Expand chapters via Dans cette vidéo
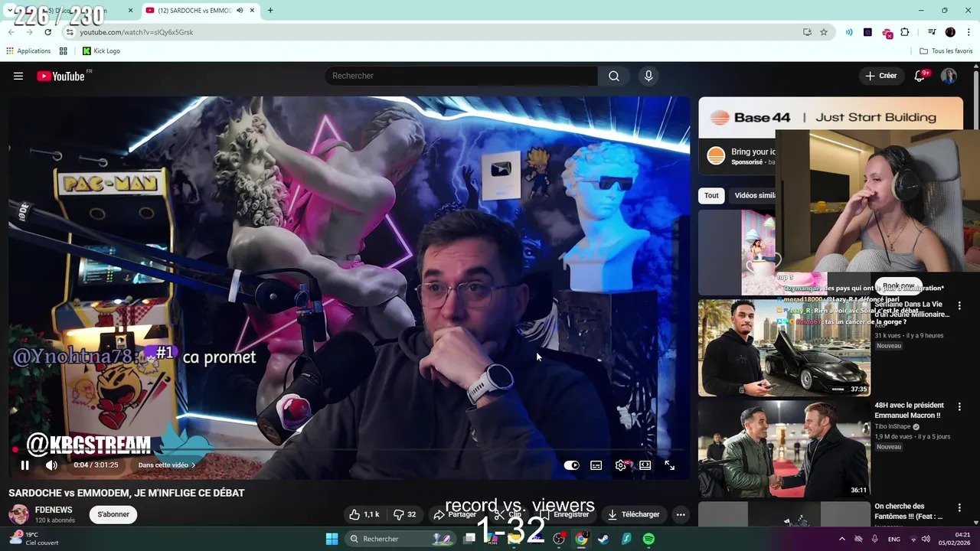980x551 pixels. tap(166, 465)
